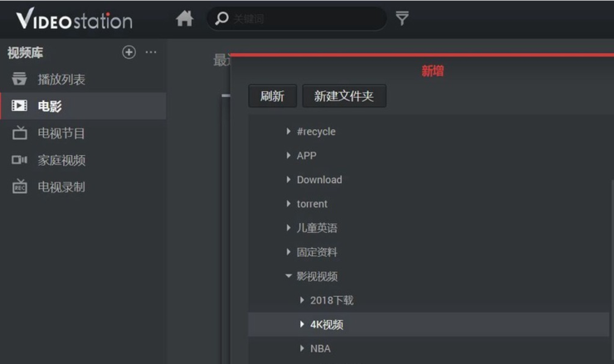Open the three-dot more options menu
The image size is (614, 364).
[x=150, y=52]
